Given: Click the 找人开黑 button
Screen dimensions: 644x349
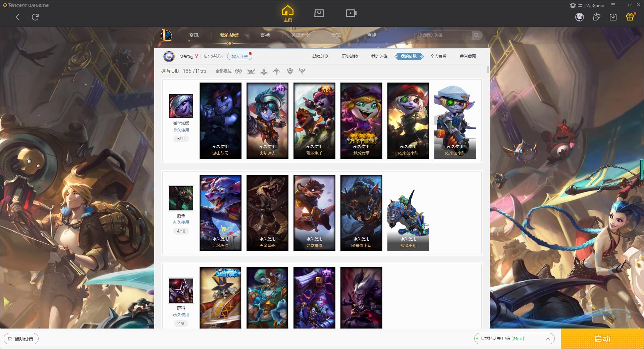Looking at the screenshot, I should [239, 56].
